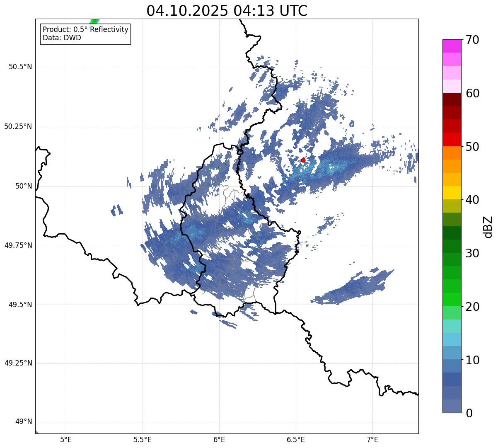Image resolution: width=498 pixels, height=448 pixels.
Task: Click the bright red colorbar swatch just above 50
Action: pyautogui.click(x=452, y=140)
